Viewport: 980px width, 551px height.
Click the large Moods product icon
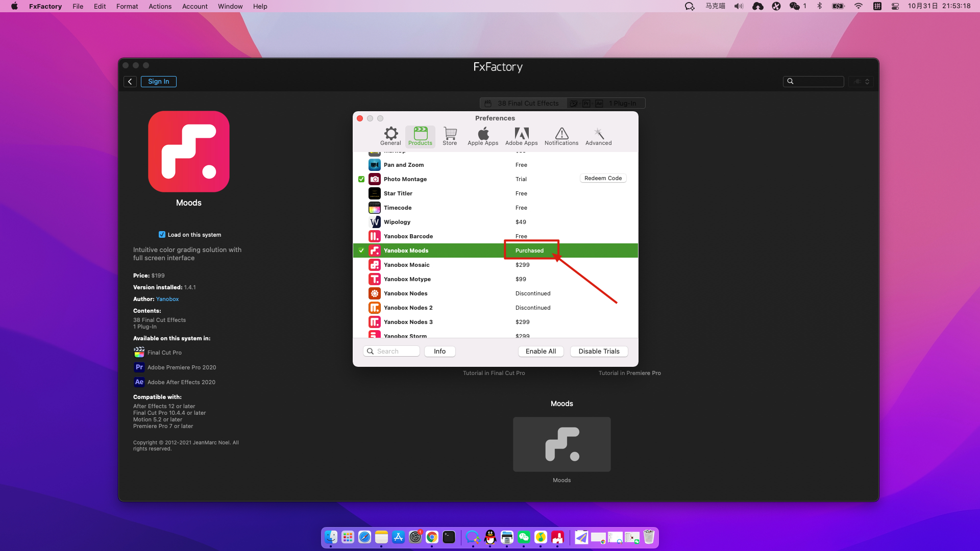pos(189,152)
